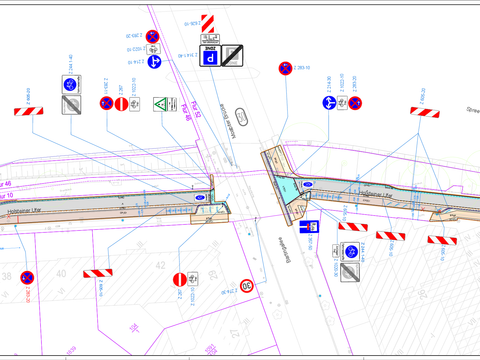Select the magenta parcel label ending in 10
This screenshot has height=360, width=480.
pos(6,195)
